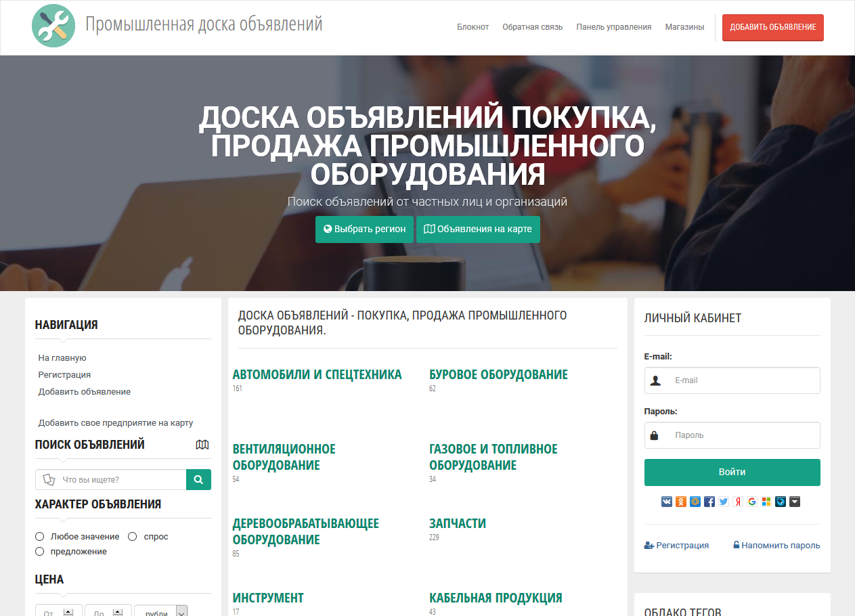The height and width of the screenshot is (616, 855).
Task: Open Блокнот in top menu
Action: click(x=473, y=27)
